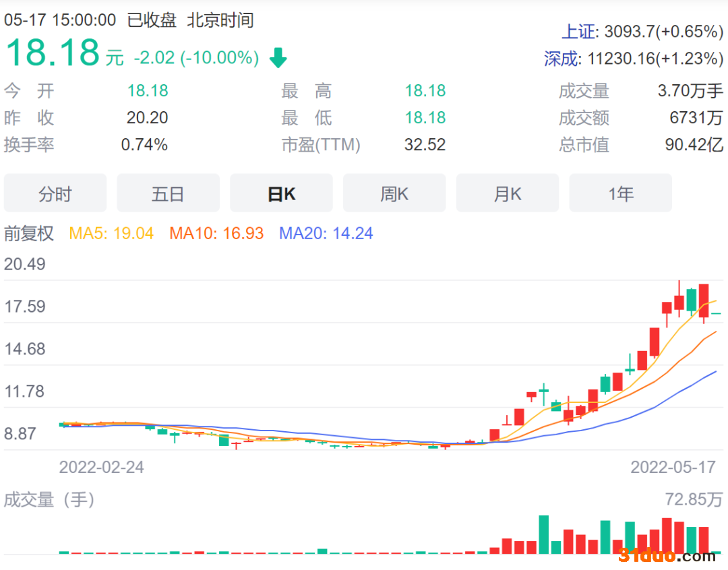Viewport: 728px width, 570px height.
Task: Select the 五日 chart tab
Action: pyautogui.click(x=168, y=194)
